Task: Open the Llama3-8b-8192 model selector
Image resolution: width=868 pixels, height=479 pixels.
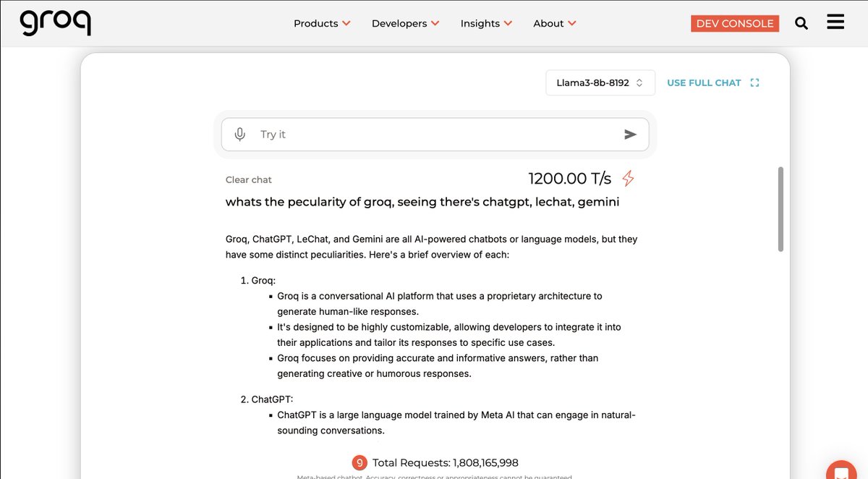Action: tap(600, 82)
